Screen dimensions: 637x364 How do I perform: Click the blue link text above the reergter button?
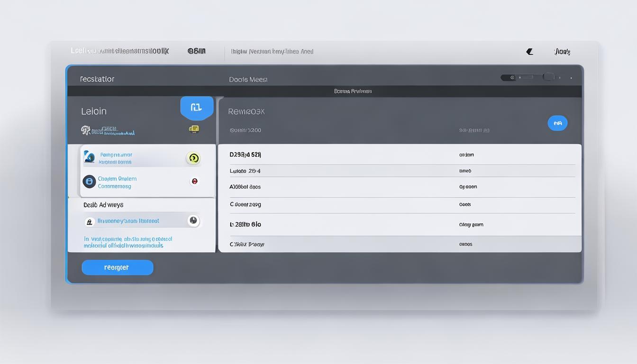pos(127,242)
